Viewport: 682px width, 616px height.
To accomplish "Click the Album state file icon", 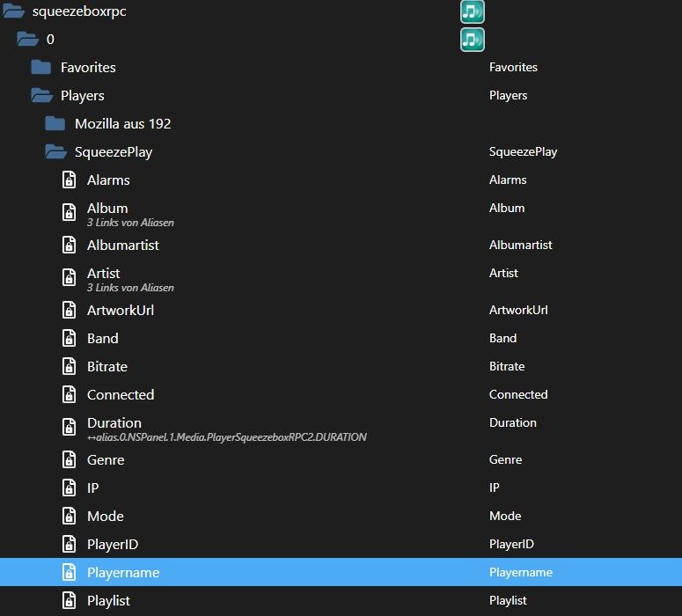I will [70, 212].
